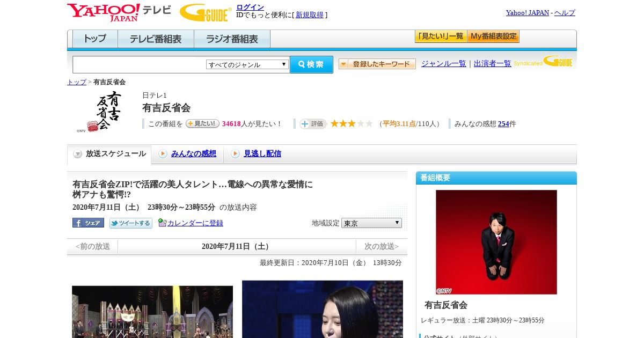
Task: Click the G-GUIDE logo in header
Action: (x=206, y=12)
